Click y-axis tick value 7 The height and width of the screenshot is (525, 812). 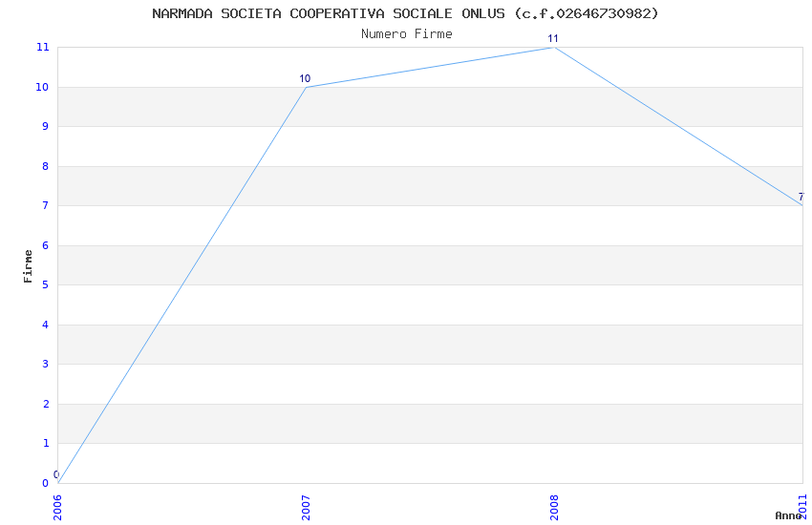pos(46,205)
